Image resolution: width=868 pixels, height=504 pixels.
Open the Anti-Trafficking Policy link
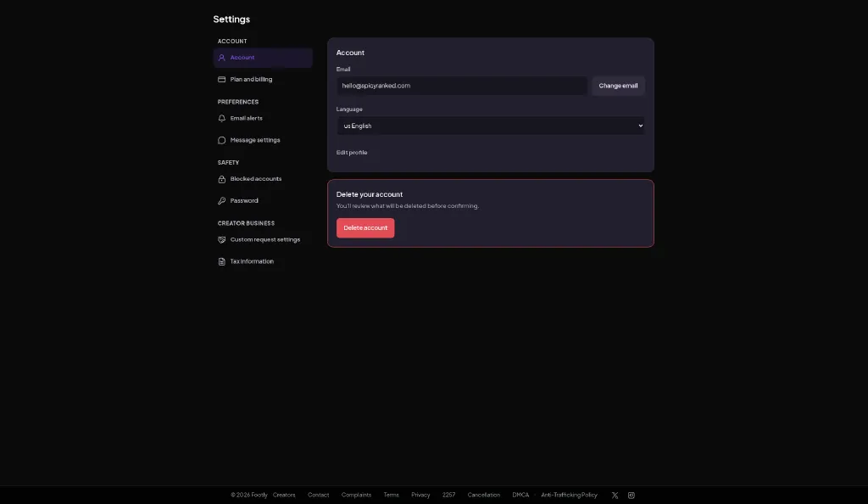569,496
